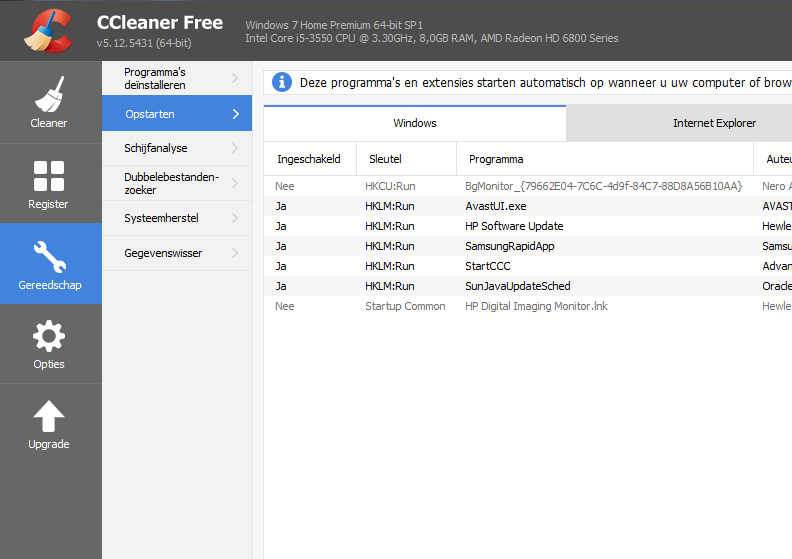Open Dubbelebestanden-zoeker from the tools list
Screen dimensions: 792x559
[170, 183]
